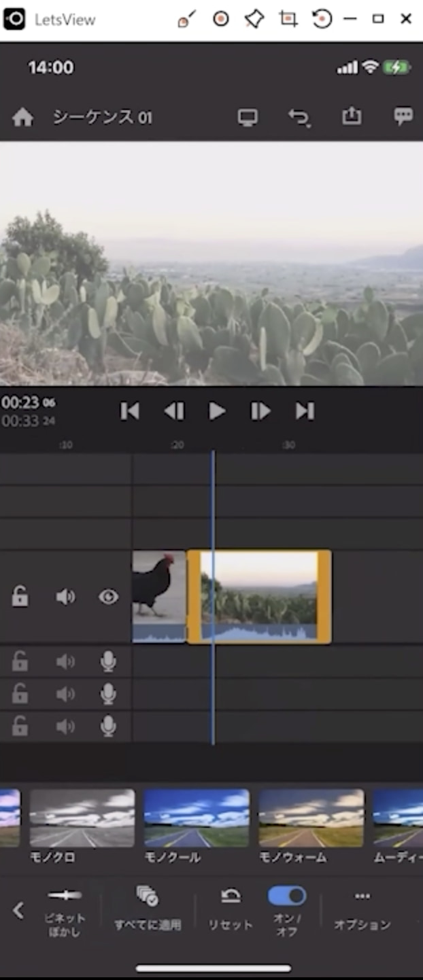This screenshot has width=423, height=980.
Task: Start LetsView screen recording
Action: click(220, 19)
